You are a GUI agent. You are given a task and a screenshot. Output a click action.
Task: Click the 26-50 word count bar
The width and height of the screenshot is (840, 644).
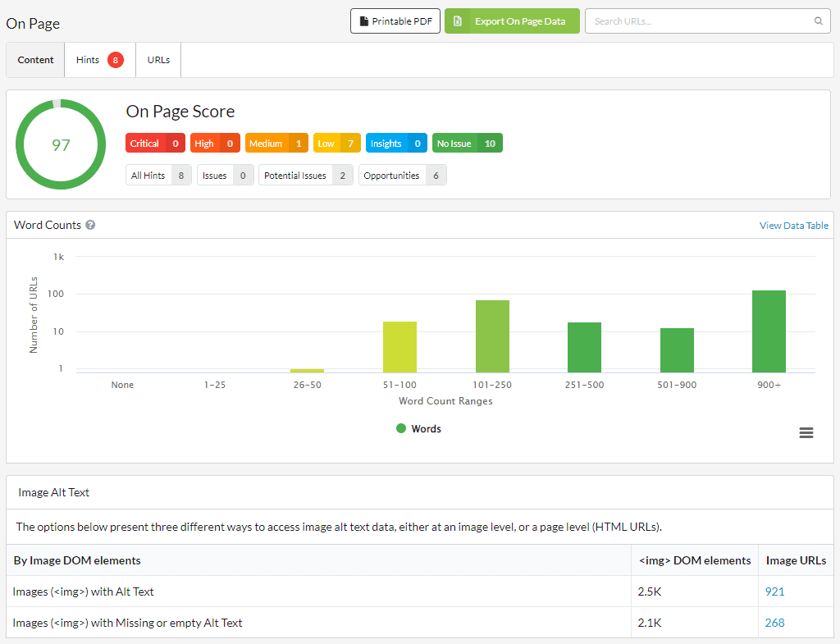point(308,371)
